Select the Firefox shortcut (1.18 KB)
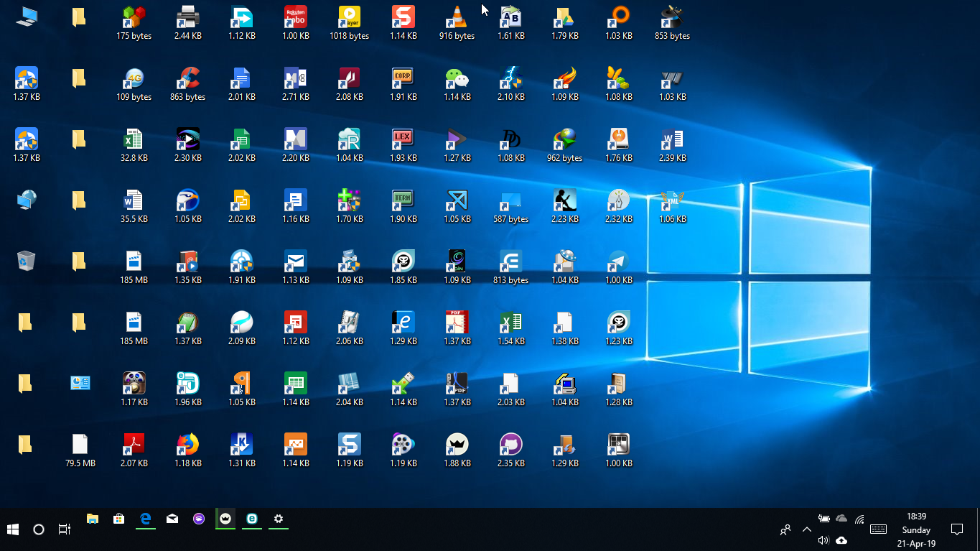 click(187, 444)
